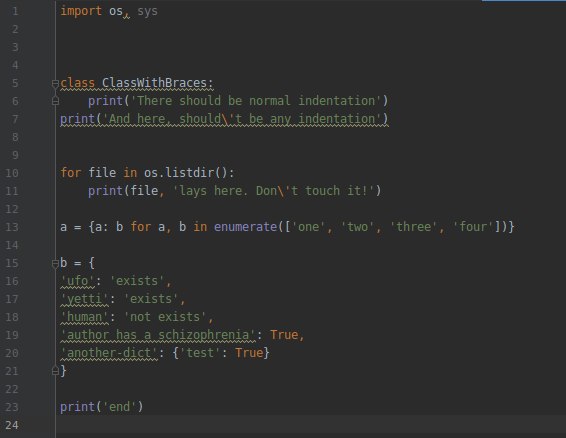Screen dimensions: 566x438
Task: Click the unused 'sys' import
Action: [147, 12]
